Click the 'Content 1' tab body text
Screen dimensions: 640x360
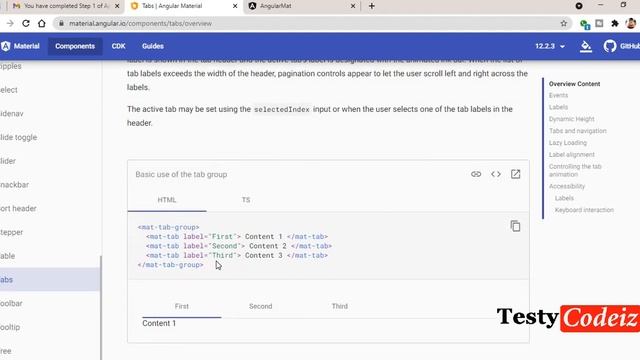[159, 323]
